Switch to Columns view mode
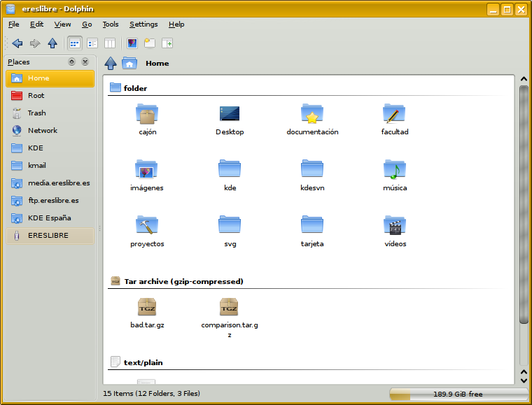532x405 pixels. click(x=110, y=43)
